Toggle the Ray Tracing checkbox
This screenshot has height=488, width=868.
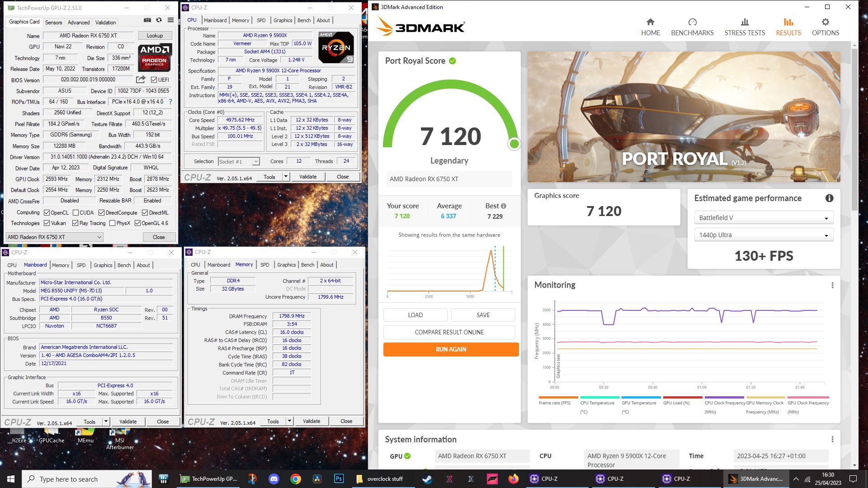point(75,223)
